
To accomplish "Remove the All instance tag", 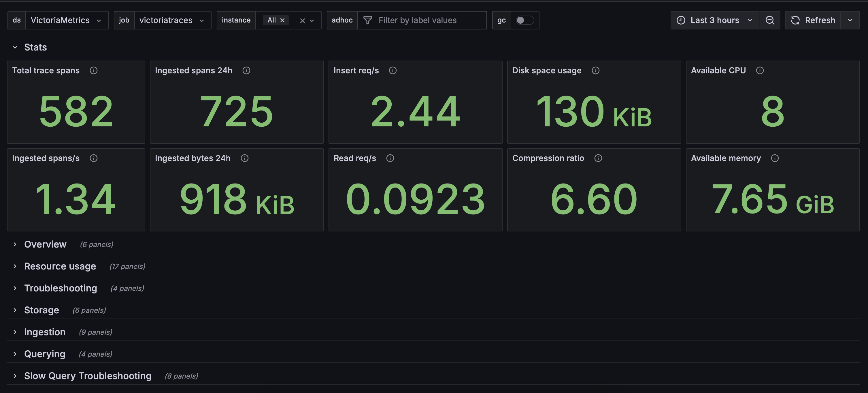I will (282, 20).
